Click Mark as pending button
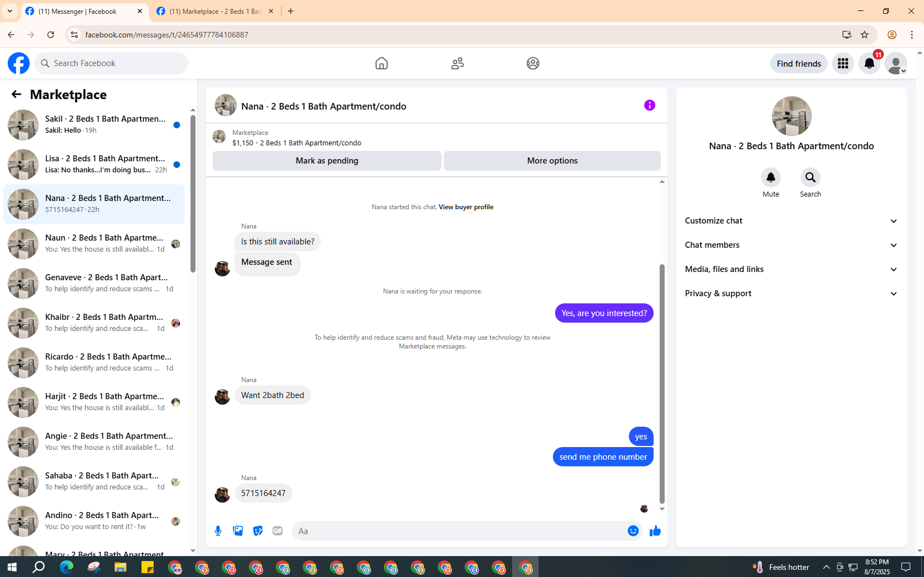Screen dimensions: 924x577 pyautogui.click(x=327, y=161)
